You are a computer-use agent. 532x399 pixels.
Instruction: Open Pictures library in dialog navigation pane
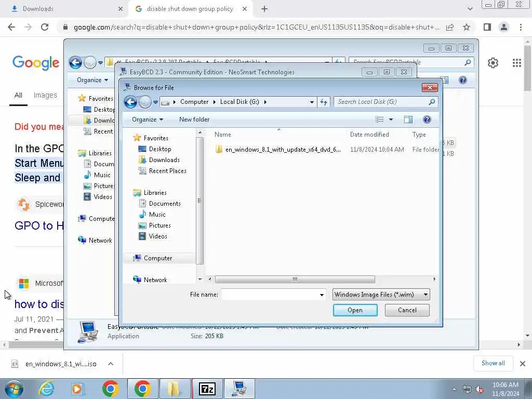pyautogui.click(x=159, y=225)
